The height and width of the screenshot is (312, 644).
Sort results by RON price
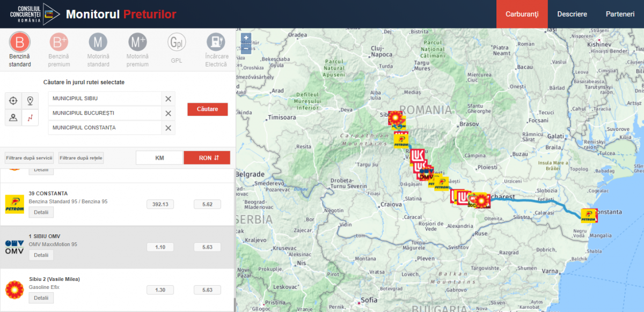[x=207, y=158]
